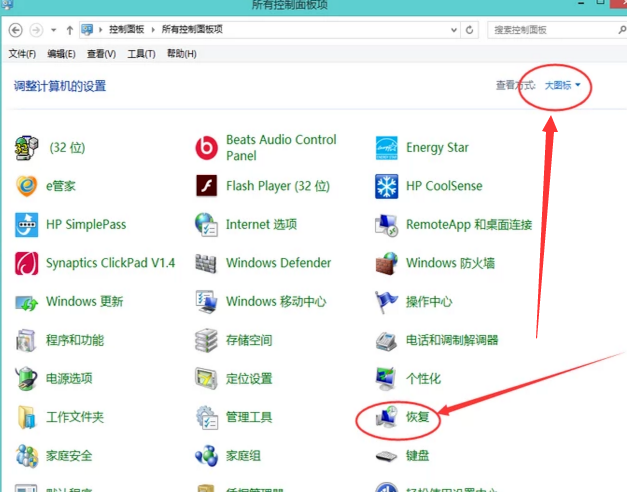The image size is (627, 492).
Task: Click the Energy Star icon
Action: tap(387, 148)
